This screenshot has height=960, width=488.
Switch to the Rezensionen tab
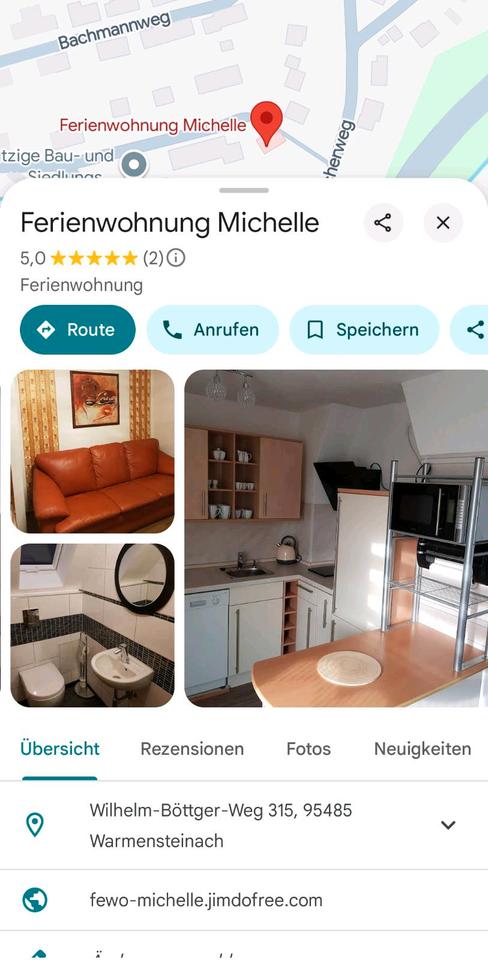[x=192, y=749]
